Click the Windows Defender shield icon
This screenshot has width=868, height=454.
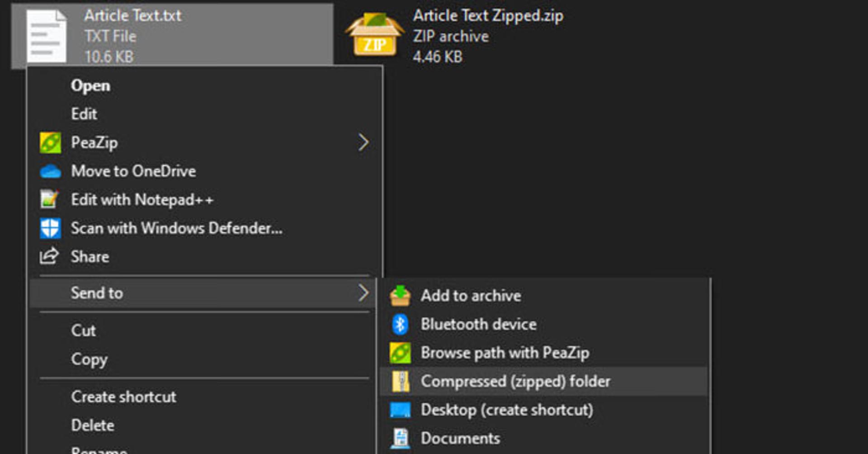click(x=50, y=228)
